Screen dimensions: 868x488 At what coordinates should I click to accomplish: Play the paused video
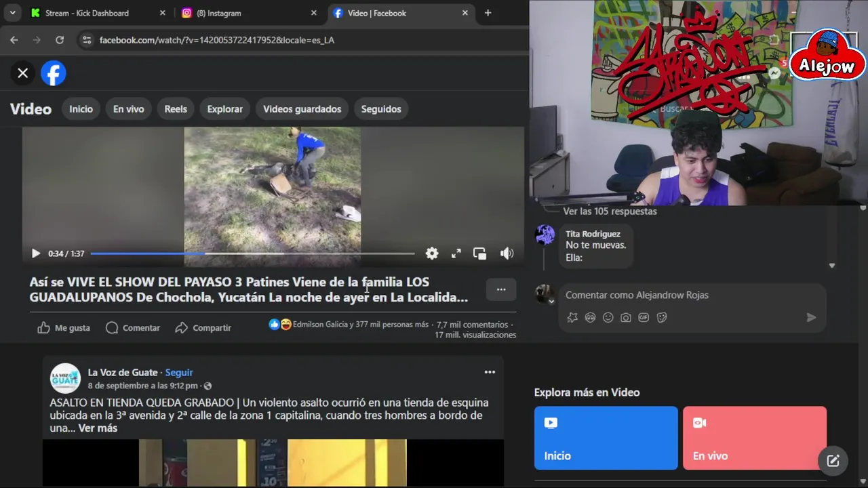click(35, 253)
